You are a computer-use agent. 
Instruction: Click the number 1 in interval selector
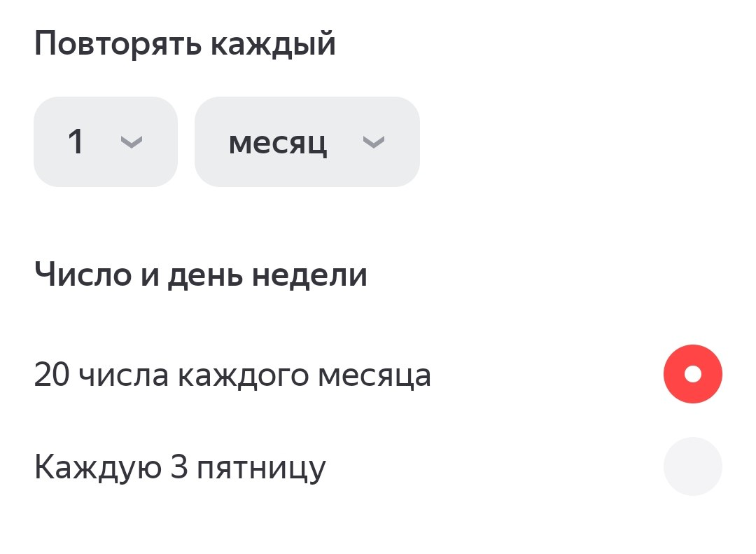pos(76,142)
